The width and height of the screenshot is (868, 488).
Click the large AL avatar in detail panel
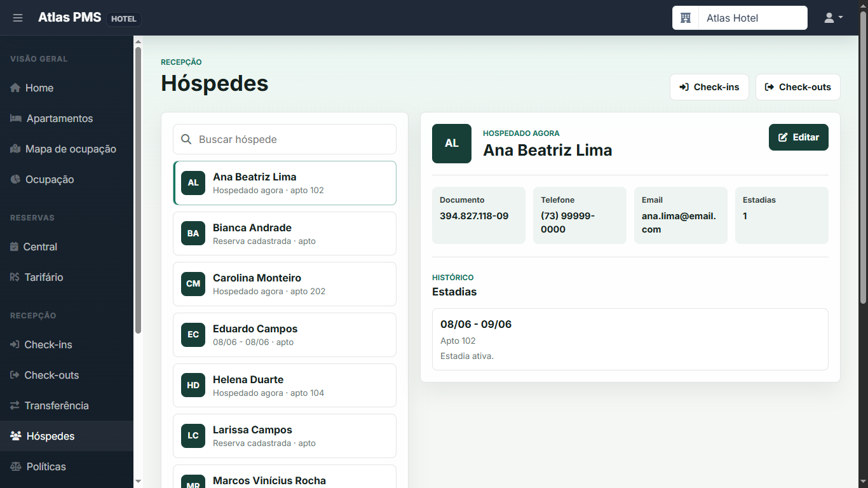click(x=452, y=144)
